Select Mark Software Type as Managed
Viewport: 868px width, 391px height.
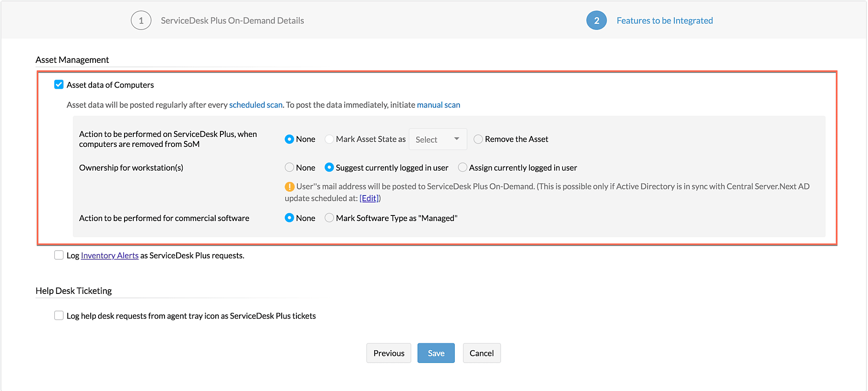329,218
